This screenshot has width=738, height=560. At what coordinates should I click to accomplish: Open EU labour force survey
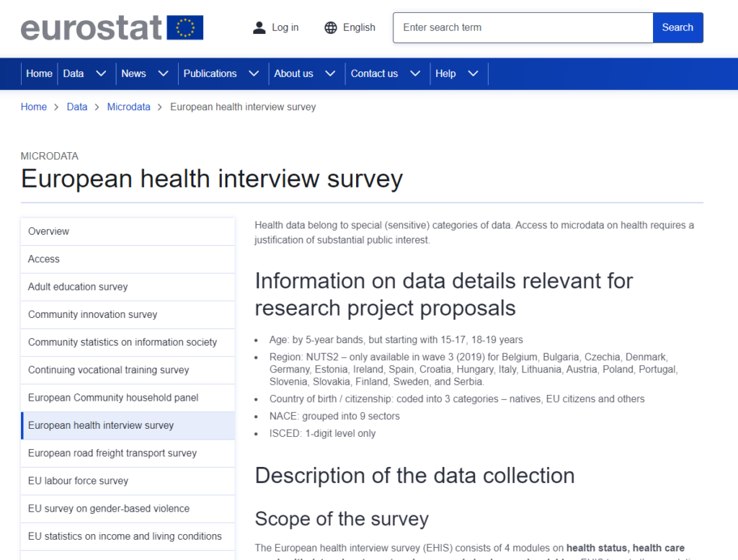tap(128, 481)
